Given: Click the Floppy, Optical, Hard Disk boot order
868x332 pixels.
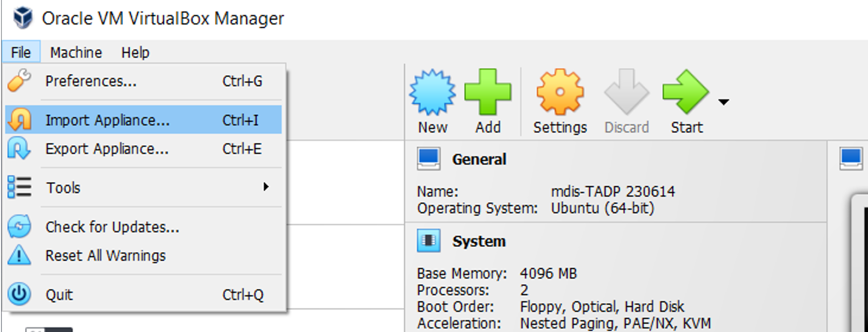Looking at the screenshot, I should [602, 307].
